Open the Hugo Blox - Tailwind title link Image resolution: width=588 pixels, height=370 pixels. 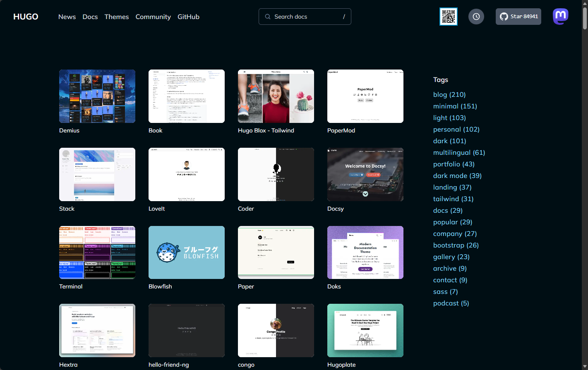(266, 130)
